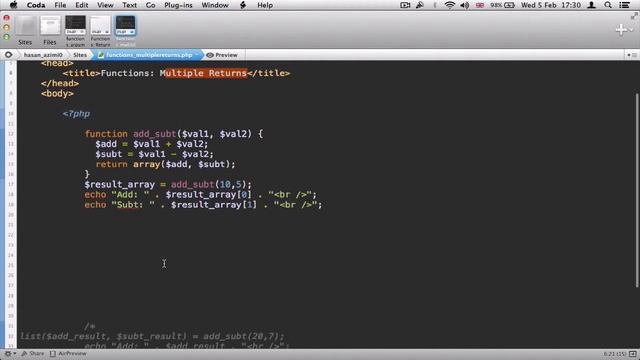Open the View menu
Screen dimensions: 640x360
pyautogui.click(x=105, y=5)
